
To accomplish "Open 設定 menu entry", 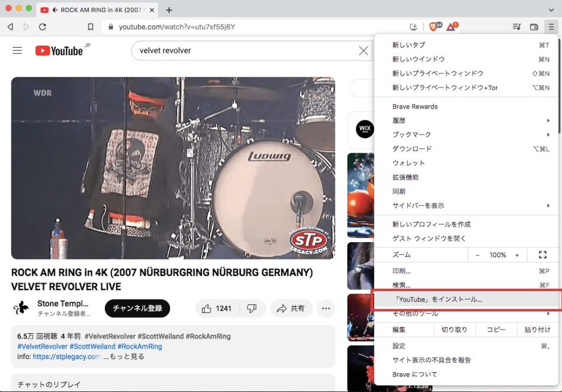I will pyautogui.click(x=466, y=346).
